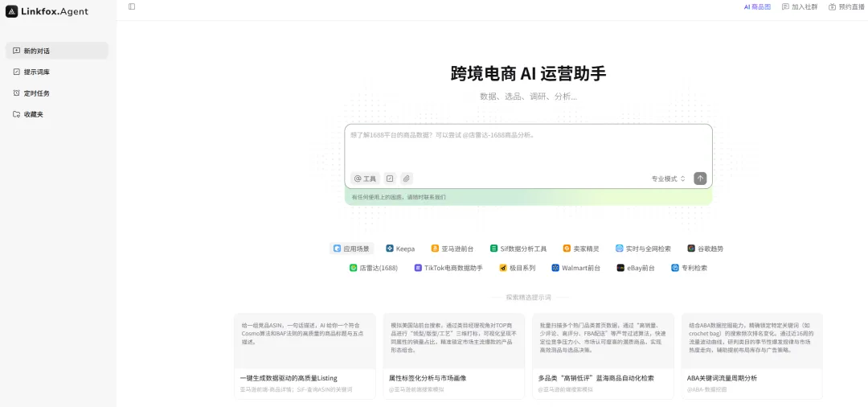Viewport: 868px width, 407px height.
Task: Click the yellow 极目系列 icon
Action: 503,268
